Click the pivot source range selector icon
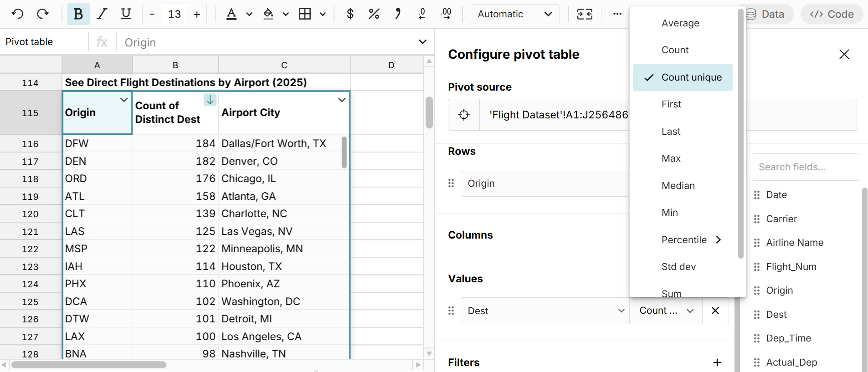Image resolution: width=868 pixels, height=372 pixels. click(464, 115)
